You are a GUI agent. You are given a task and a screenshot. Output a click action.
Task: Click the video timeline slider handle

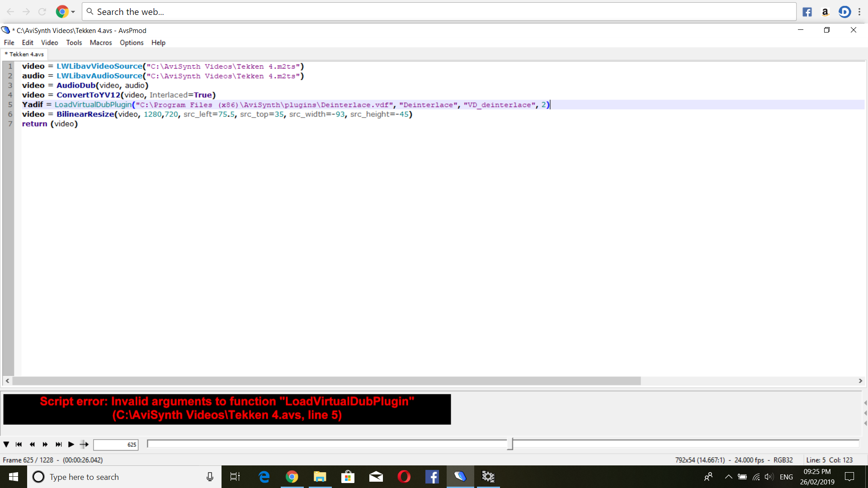(x=510, y=444)
